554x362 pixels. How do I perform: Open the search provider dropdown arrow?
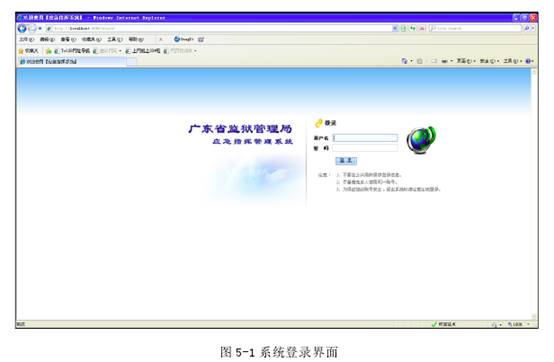(533, 28)
